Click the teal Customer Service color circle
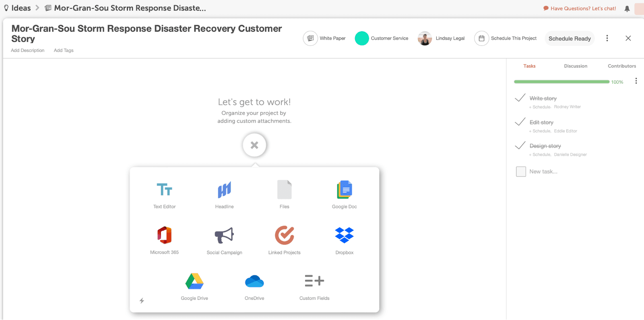Image resolution: width=644 pixels, height=320 pixels. point(362,38)
